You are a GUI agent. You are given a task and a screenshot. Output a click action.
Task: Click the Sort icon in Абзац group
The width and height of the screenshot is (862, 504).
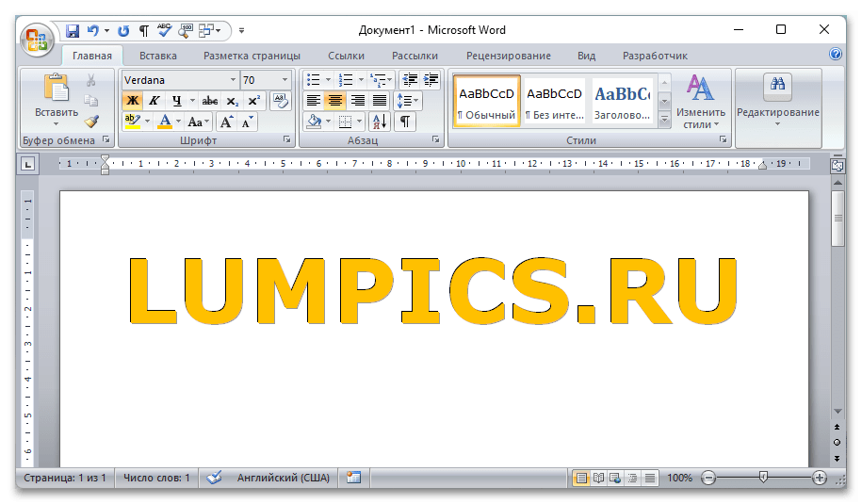(380, 122)
